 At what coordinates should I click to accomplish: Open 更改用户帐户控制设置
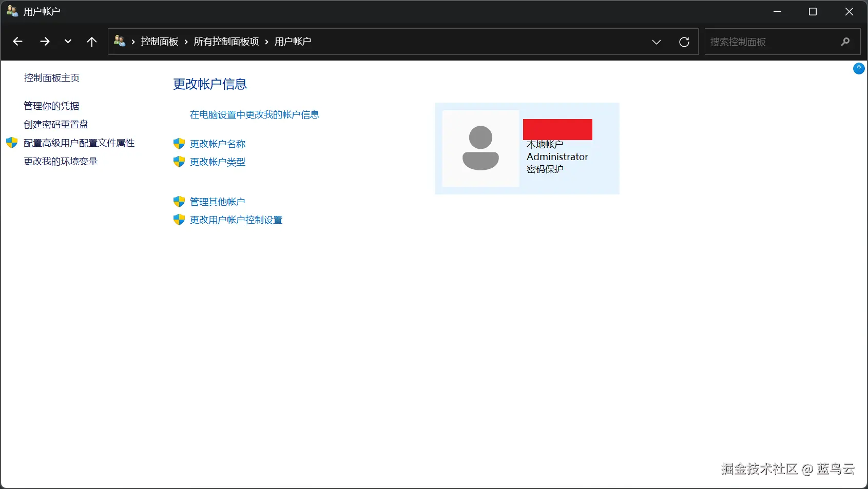[236, 220]
